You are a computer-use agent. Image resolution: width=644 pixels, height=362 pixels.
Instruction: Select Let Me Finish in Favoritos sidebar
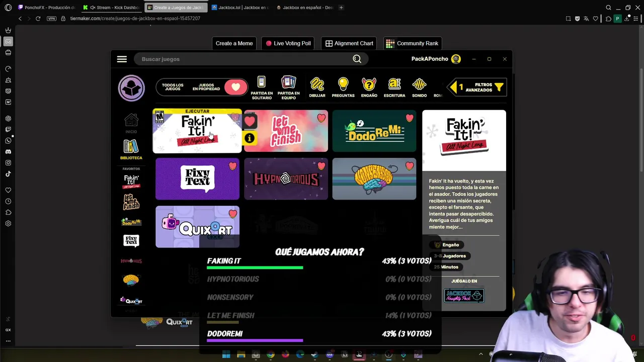[x=131, y=202]
